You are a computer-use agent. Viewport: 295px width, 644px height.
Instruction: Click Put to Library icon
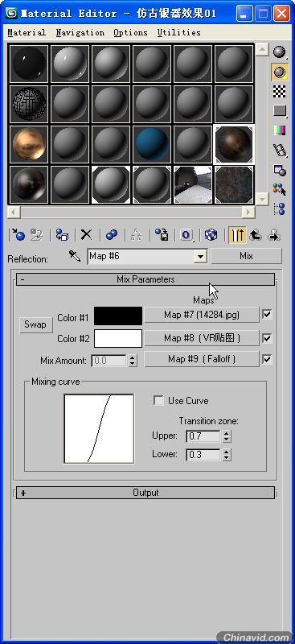click(162, 235)
